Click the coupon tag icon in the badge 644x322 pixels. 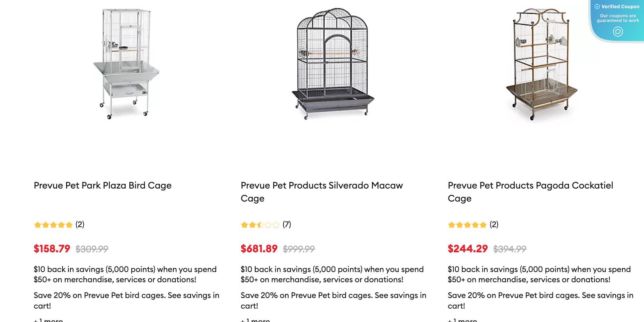[x=618, y=31]
